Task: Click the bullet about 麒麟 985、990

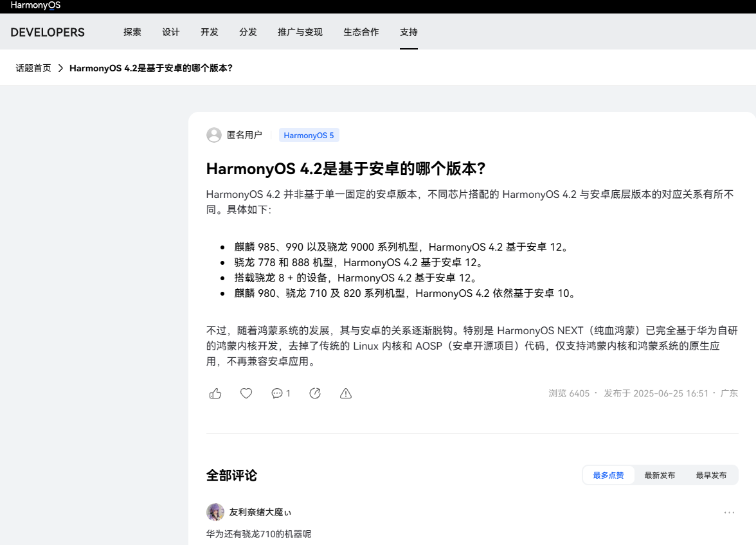Action: pos(402,247)
